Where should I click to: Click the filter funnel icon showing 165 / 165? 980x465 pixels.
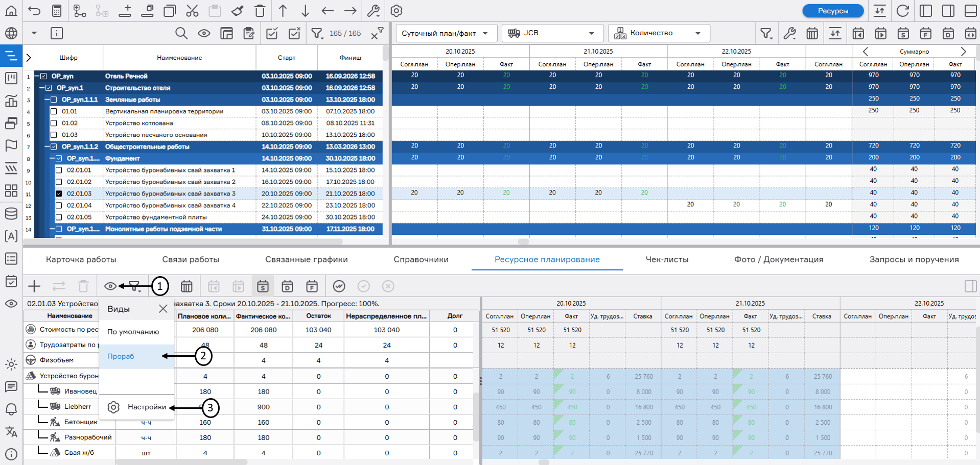click(x=317, y=33)
